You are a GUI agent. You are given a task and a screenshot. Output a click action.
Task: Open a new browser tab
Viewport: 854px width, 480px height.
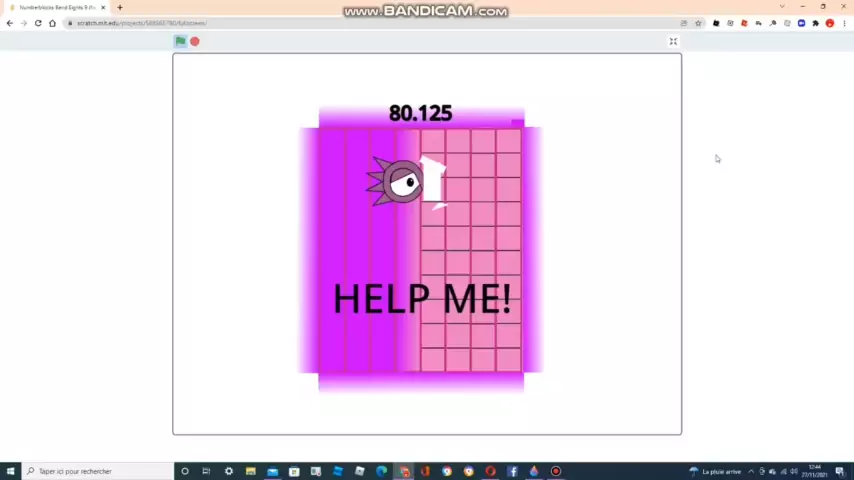(x=120, y=8)
